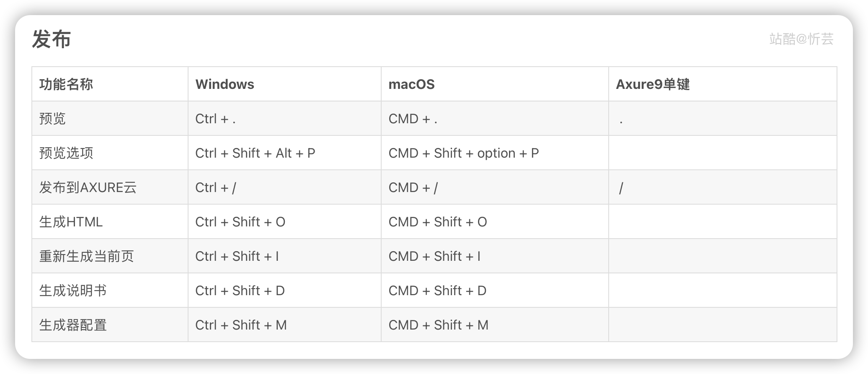Click the CMD + Shift + M shortcut
This screenshot has height=374, width=868.
pyautogui.click(x=438, y=325)
